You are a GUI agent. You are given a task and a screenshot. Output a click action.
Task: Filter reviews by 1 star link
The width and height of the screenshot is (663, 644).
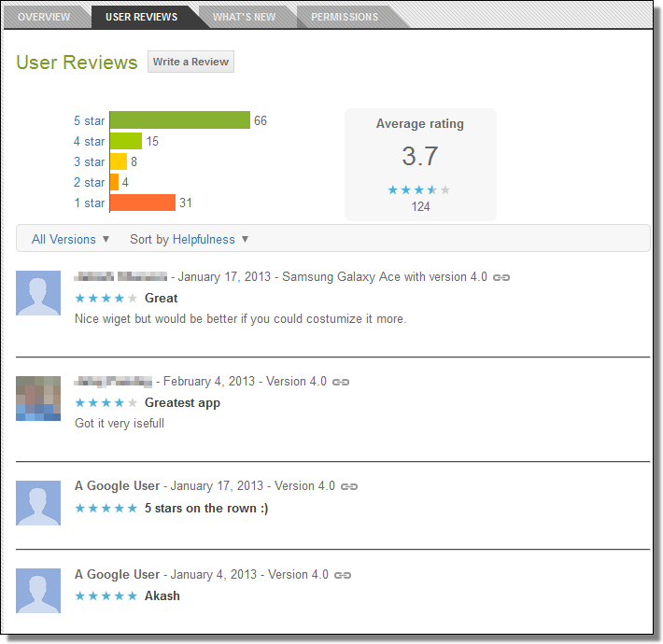89,203
